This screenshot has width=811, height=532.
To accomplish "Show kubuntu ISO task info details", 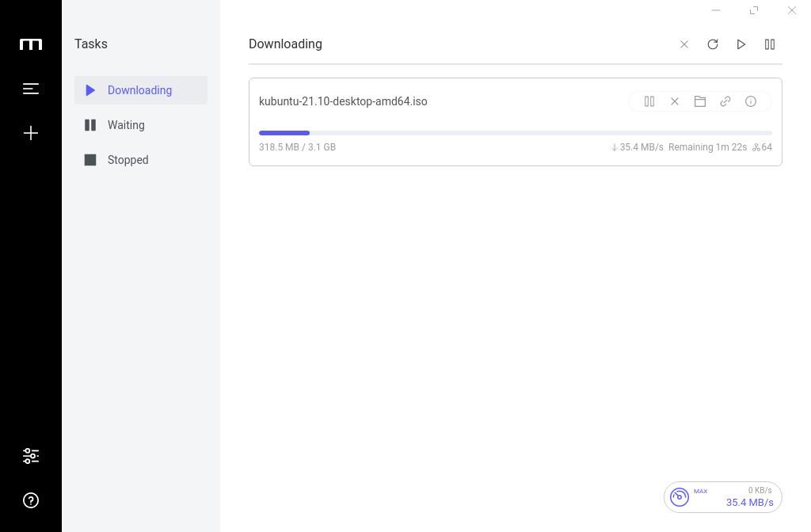I will pyautogui.click(x=751, y=101).
